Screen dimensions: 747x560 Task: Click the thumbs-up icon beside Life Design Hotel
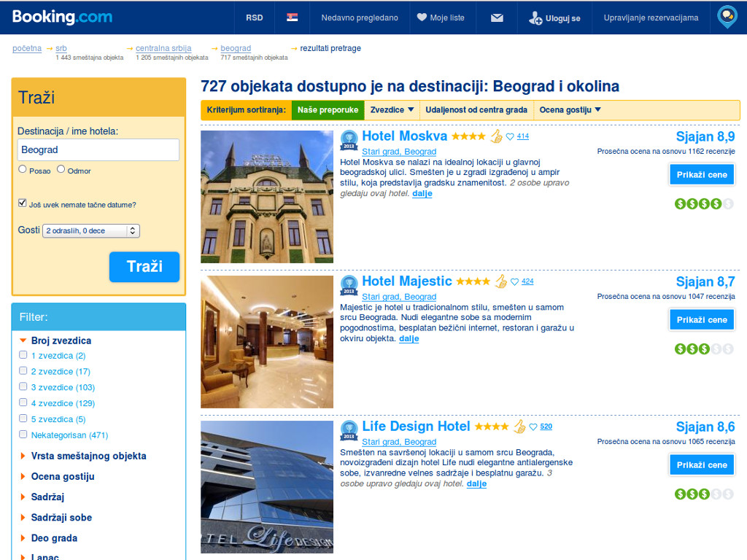click(x=519, y=427)
